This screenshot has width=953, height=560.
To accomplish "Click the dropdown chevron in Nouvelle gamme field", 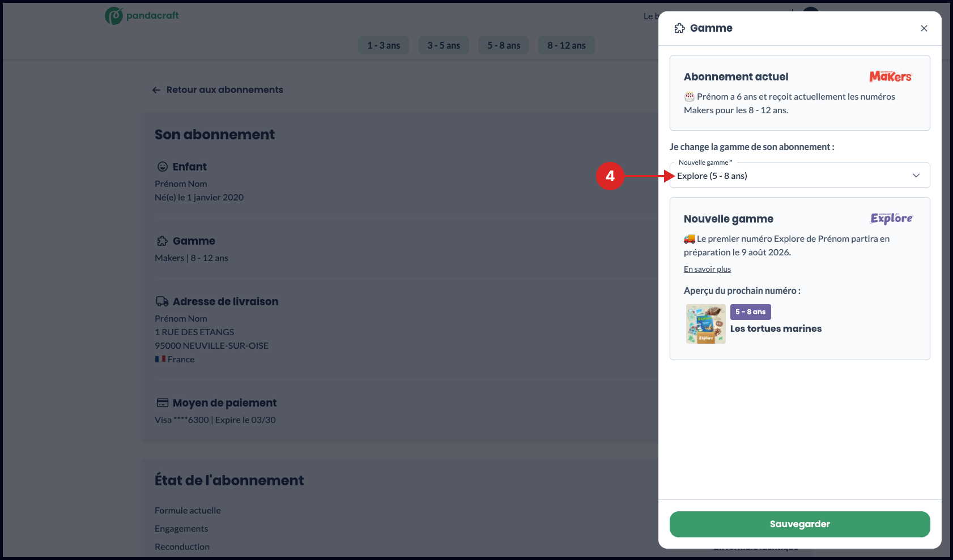I will point(916,176).
